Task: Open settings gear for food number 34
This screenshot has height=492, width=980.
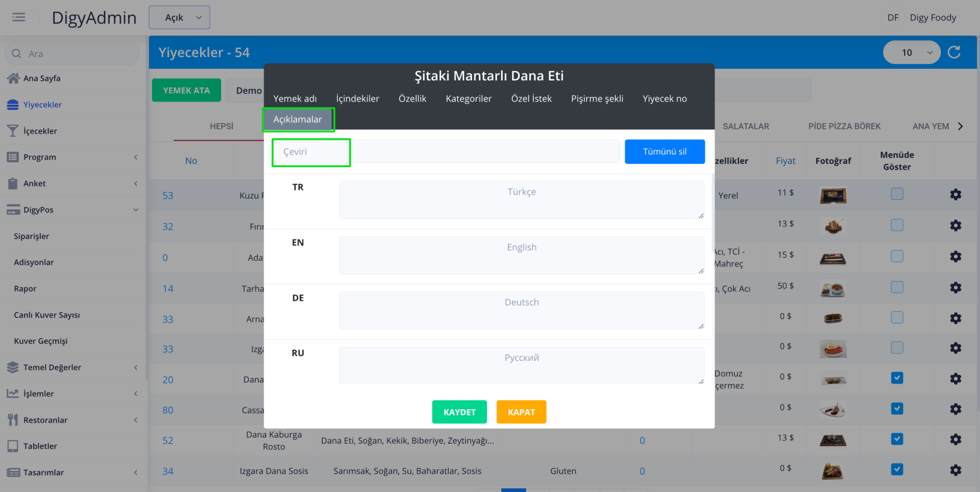Action: pyautogui.click(x=956, y=470)
